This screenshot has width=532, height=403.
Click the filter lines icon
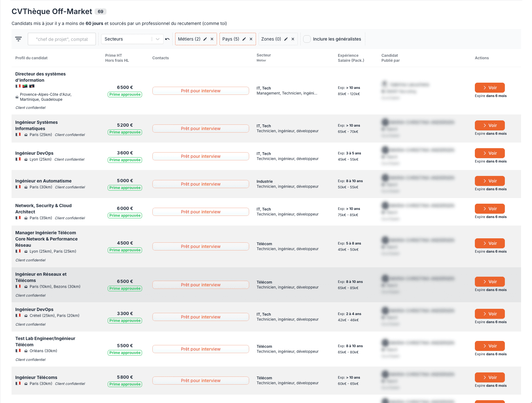pyautogui.click(x=18, y=39)
